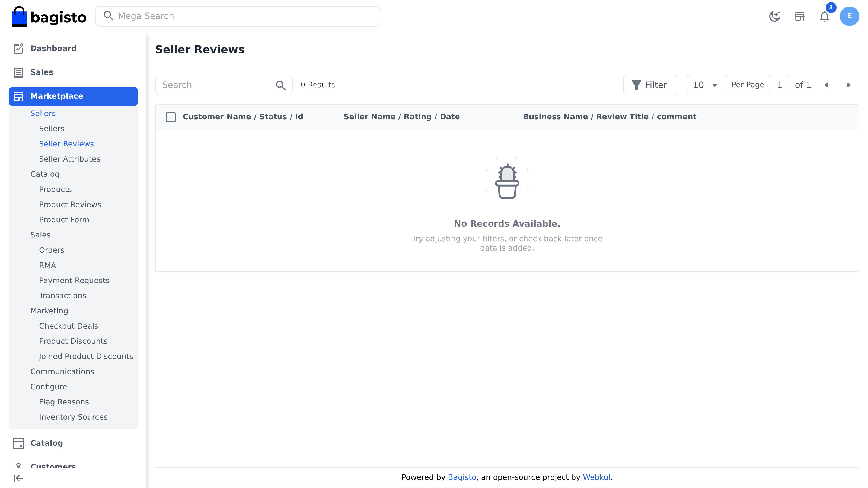The height and width of the screenshot is (488, 868).
Task: Go to the previous page arrow
Action: (826, 85)
